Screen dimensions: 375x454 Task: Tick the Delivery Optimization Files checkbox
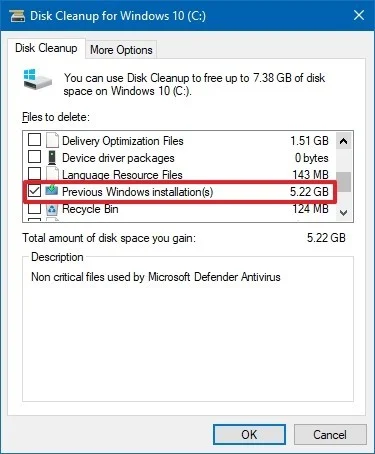[34, 140]
